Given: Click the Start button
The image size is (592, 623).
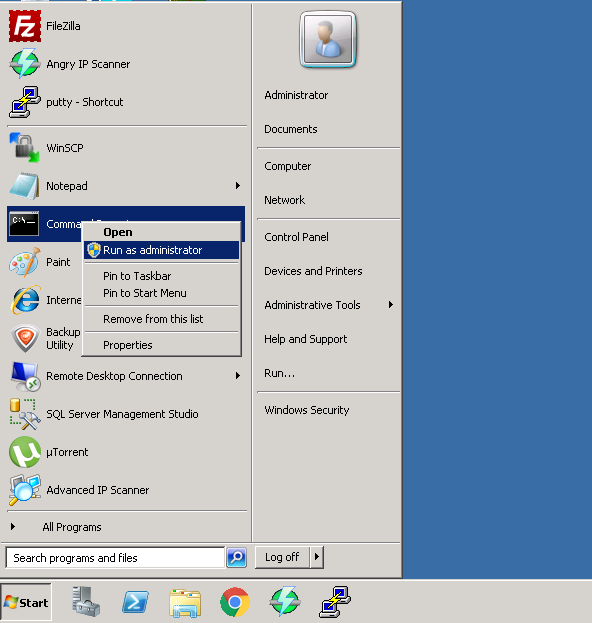Looking at the screenshot, I should tap(26, 602).
